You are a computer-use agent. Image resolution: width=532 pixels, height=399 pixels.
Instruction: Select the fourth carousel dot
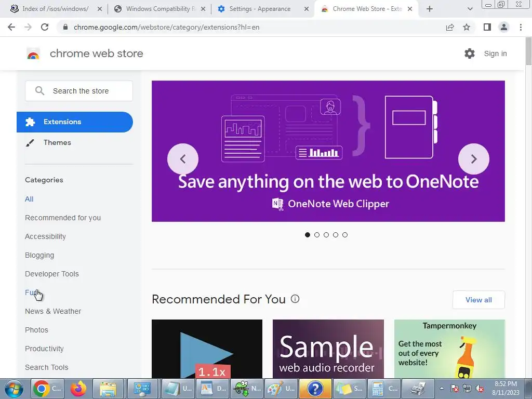tap(336, 235)
